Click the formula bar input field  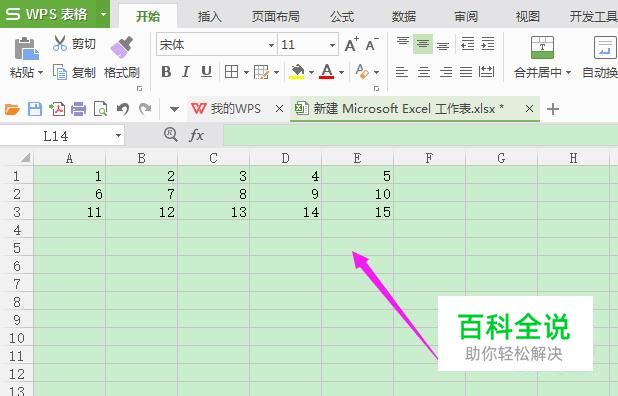point(420,136)
